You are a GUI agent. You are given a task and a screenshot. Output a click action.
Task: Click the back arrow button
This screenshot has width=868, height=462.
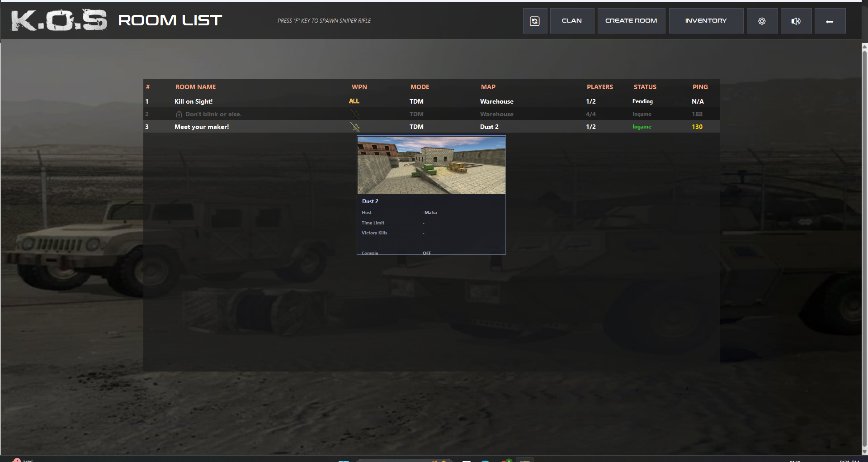tap(830, 21)
